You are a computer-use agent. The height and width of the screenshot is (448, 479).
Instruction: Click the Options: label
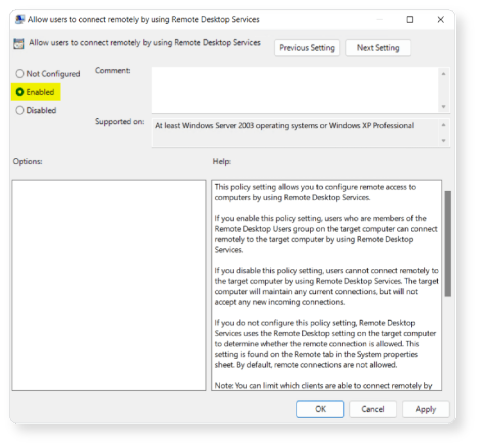point(28,161)
